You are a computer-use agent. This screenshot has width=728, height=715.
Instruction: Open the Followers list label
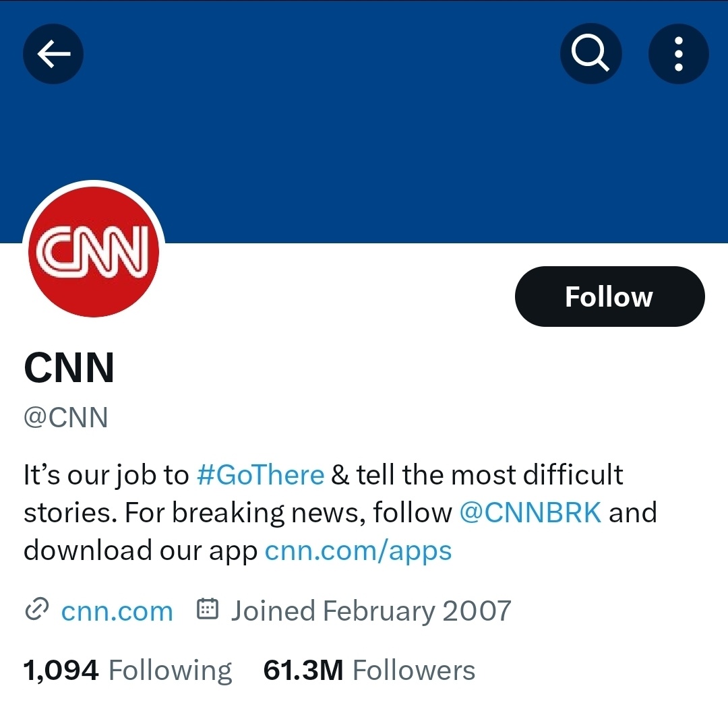click(x=414, y=671)
